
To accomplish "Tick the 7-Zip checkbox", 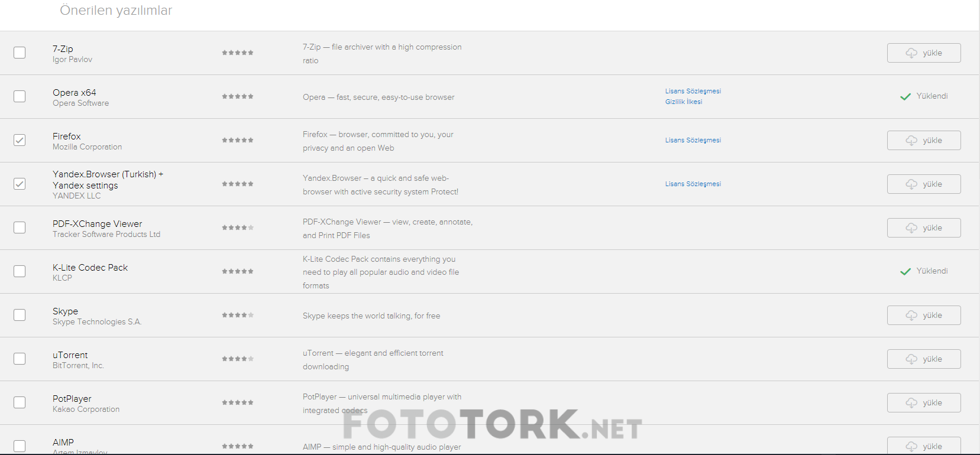I will [x=20, y=53].
